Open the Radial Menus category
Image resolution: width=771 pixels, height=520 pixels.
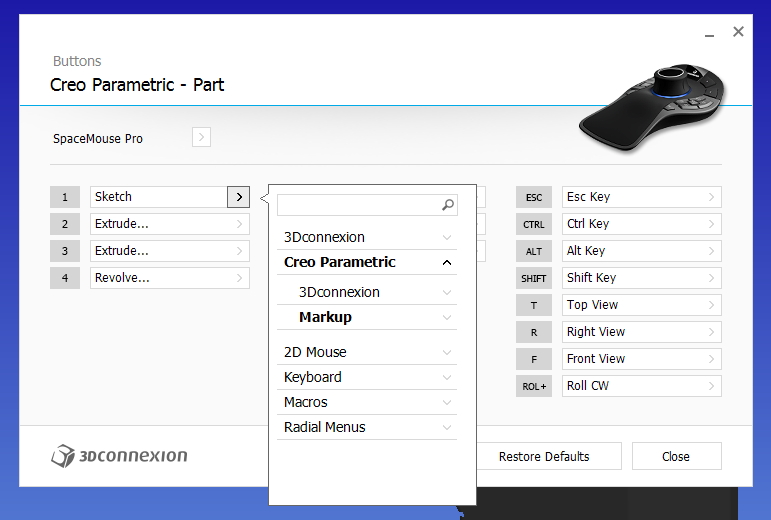(367, 427)
